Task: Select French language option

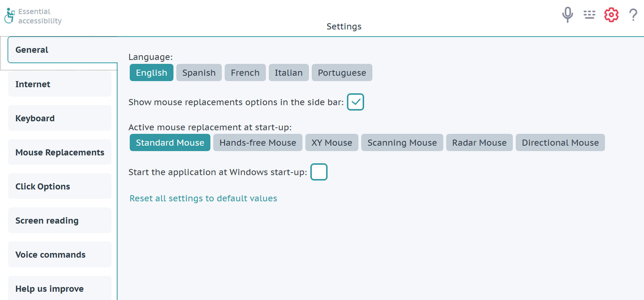Action: pos(245,73)
